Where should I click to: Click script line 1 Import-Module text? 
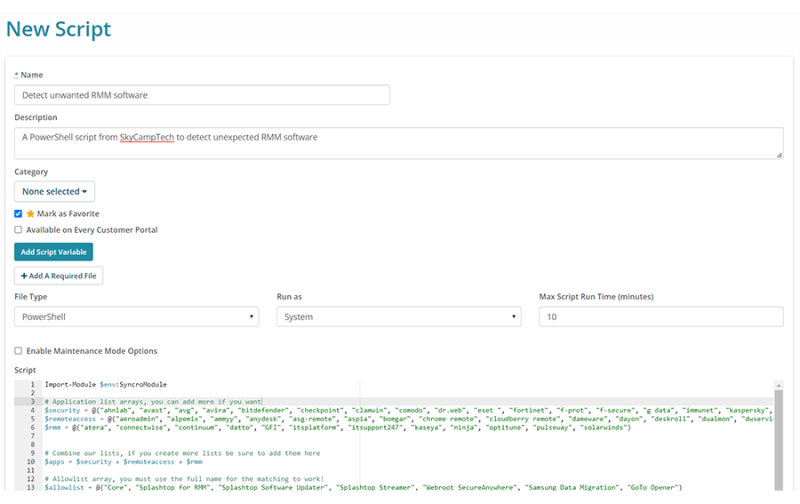pyautogui.click(x=106, y=385)
